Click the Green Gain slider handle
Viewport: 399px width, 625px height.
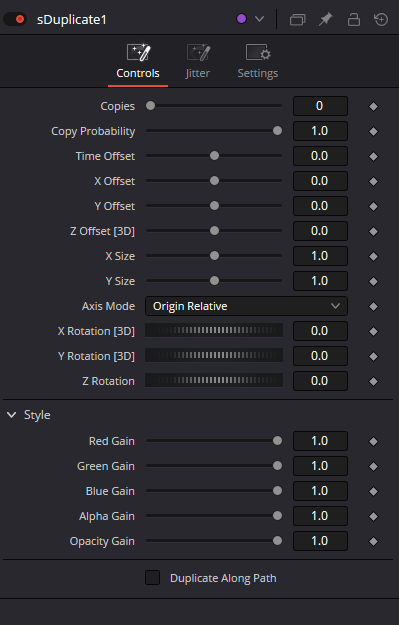pyautogui.click(x=277, y=466)
